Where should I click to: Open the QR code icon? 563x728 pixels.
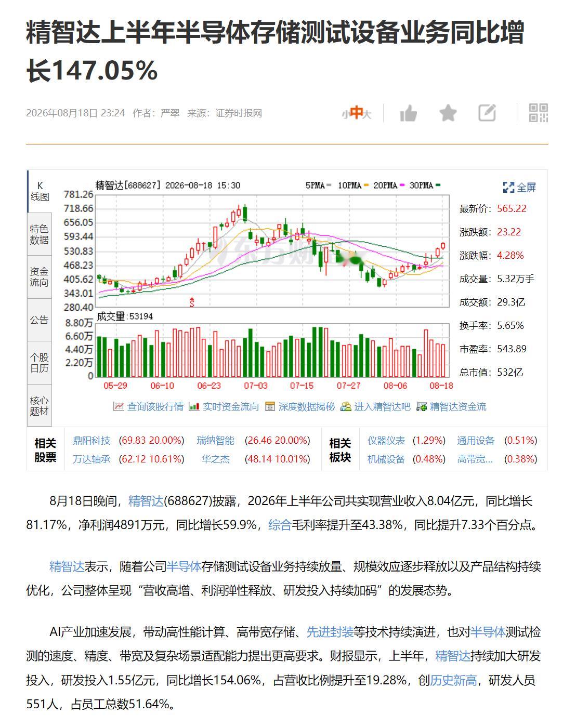539,113
